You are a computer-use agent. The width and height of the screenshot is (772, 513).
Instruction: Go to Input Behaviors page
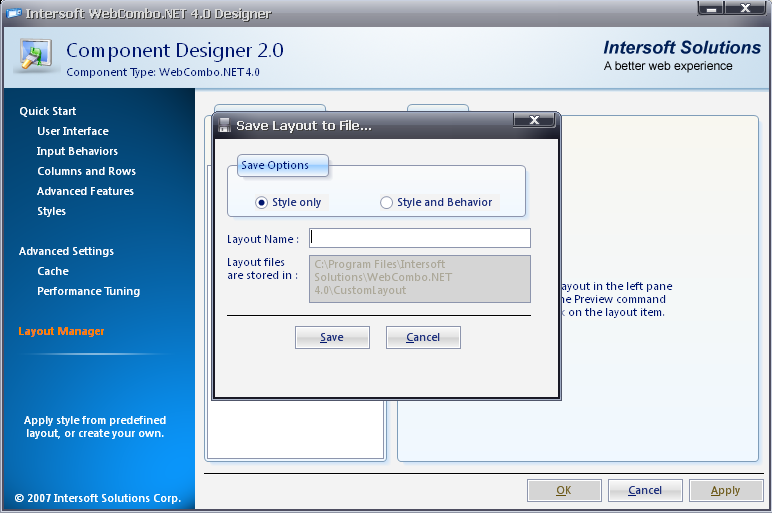coord(77,151)
